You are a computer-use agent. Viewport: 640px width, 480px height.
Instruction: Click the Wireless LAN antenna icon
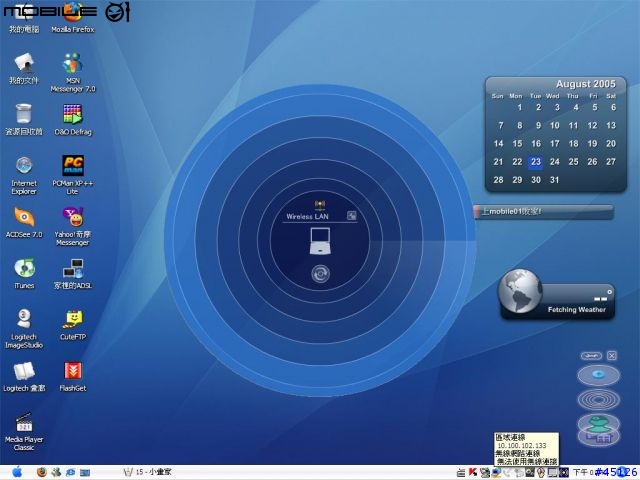tap(319, 204)
